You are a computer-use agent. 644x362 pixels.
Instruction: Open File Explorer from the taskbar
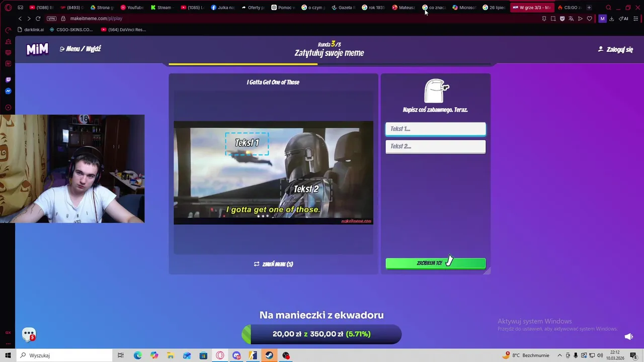tap(170, 355)
